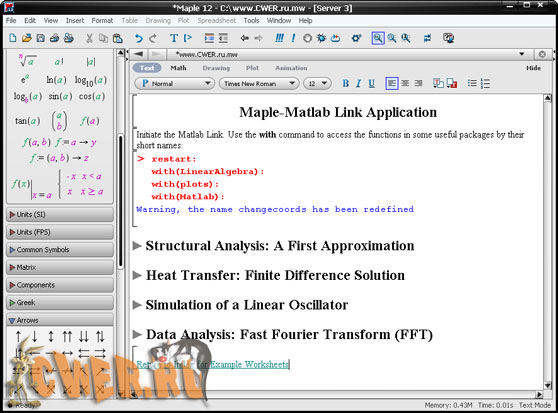This screenshot has width=558, height=413.
Task: Execute selection with single exclamation icon
Action: tap(293, 38)
